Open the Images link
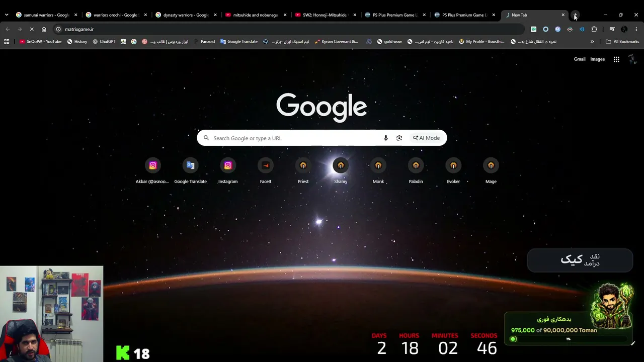This screenshot has width=644, height=362. coord(597,59)
